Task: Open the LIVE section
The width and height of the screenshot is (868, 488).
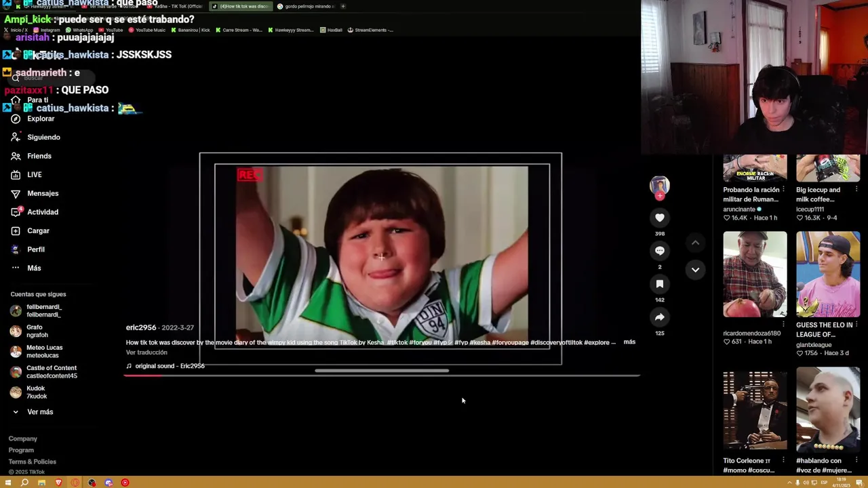Action: 26,175
